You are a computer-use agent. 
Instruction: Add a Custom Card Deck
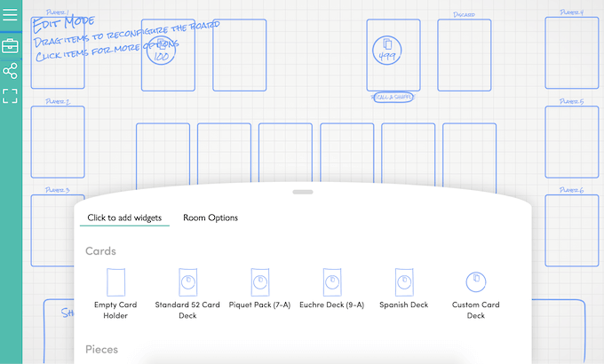click(476, 293)
